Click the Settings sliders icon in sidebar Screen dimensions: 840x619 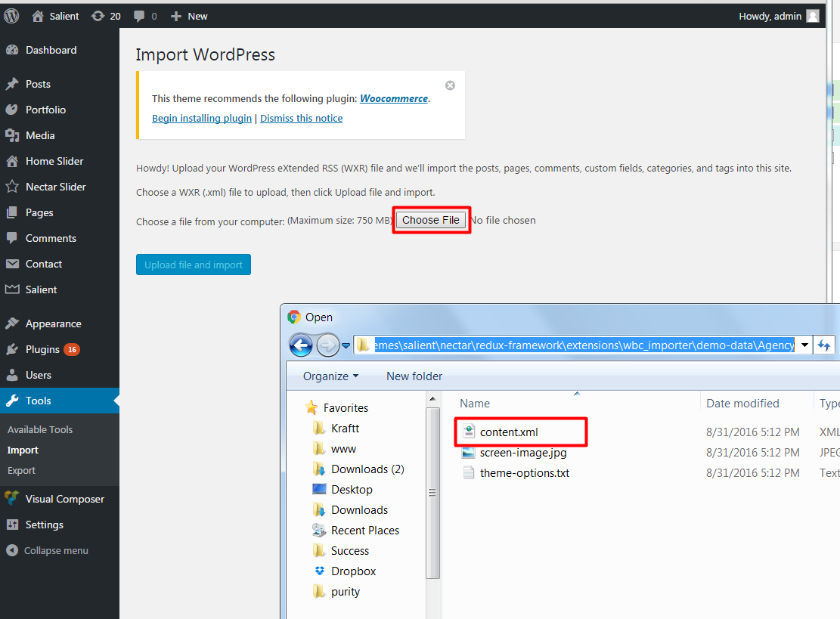12,525
